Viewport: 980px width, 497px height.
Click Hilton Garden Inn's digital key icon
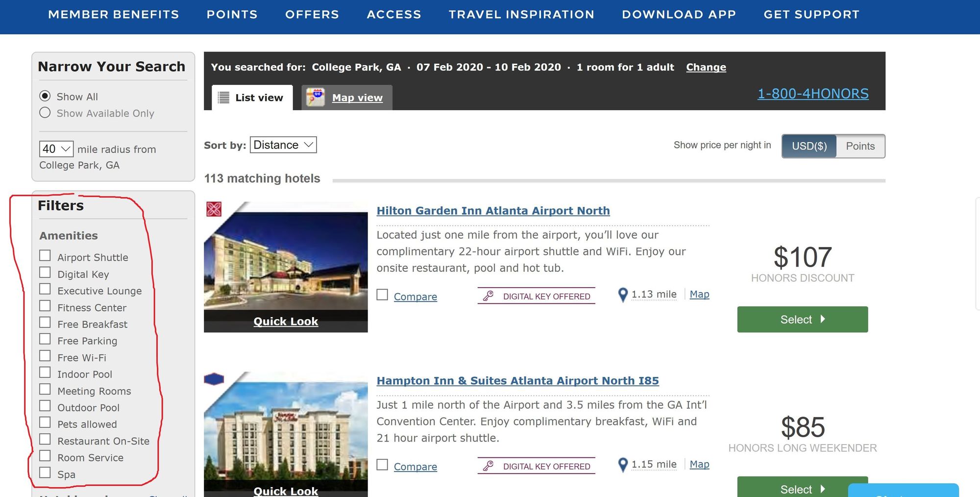click(488, 296)
